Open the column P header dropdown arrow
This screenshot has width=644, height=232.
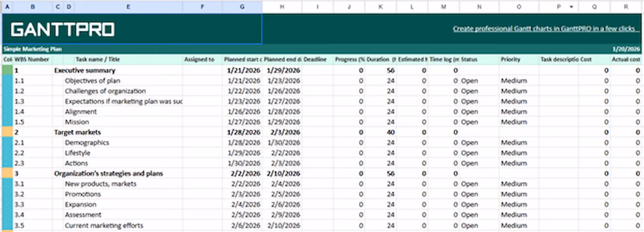571,7
